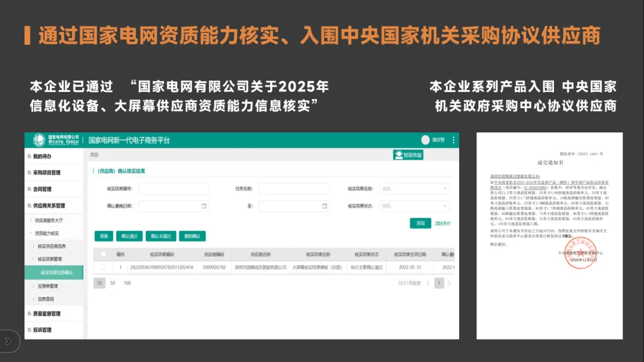The image size is (644, 362).
Task: Expand the slide panel arrow at bottom-left
Action: pos(8,341)
